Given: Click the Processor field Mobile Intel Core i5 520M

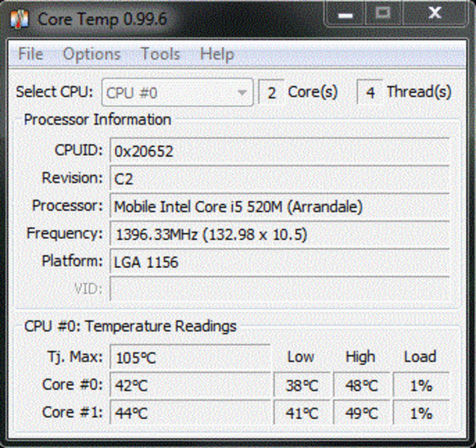Looking at the screenshot, I should click(279, 206).
